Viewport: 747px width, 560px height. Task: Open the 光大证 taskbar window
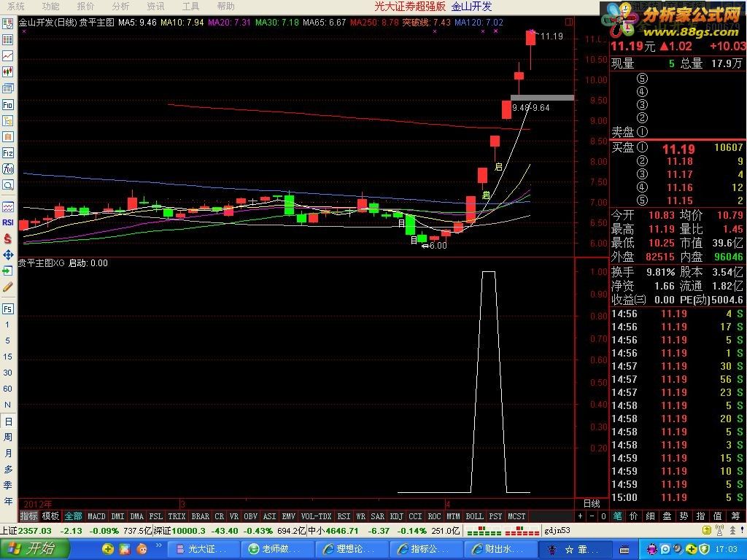[203, 549]
